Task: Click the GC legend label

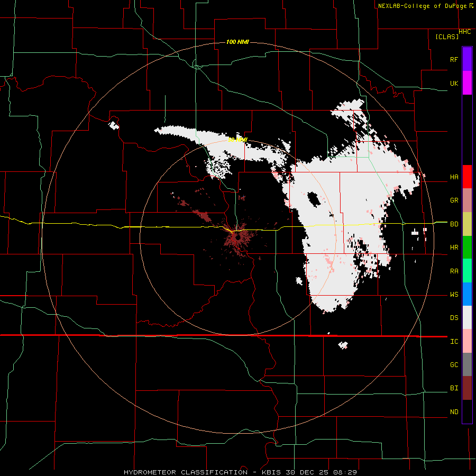Action: (x=454, y=365)
